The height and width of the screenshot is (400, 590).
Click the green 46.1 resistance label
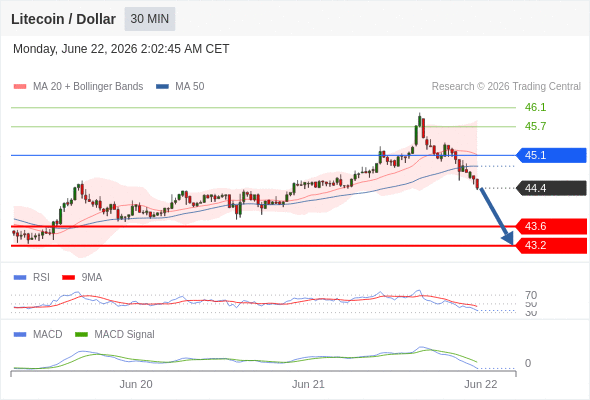tap(535, 107)
